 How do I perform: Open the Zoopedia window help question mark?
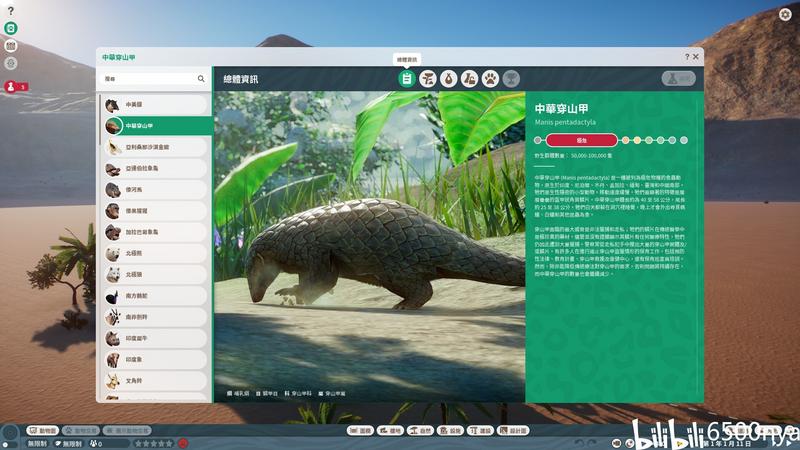pyautogui.click(x=687, y=57)
